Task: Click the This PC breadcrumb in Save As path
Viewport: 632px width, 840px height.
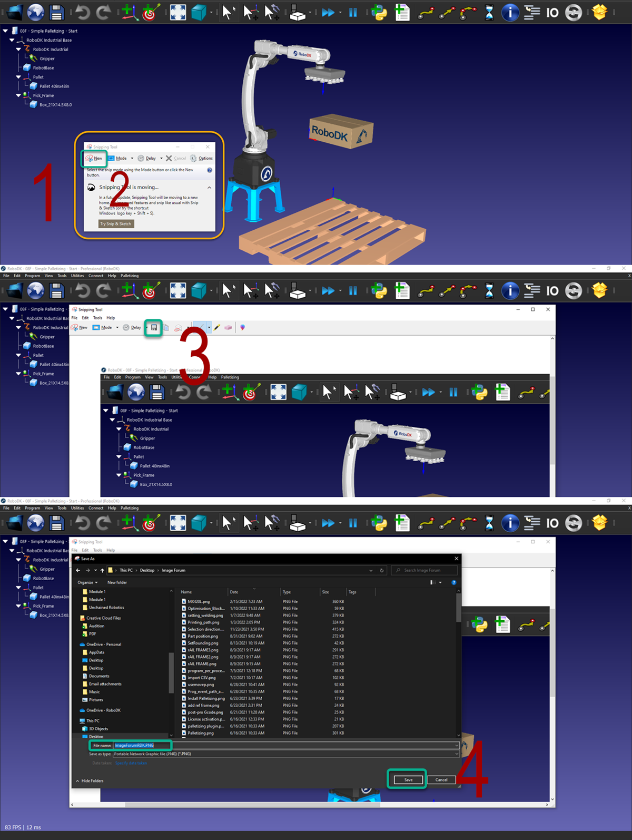Action: 126,570
